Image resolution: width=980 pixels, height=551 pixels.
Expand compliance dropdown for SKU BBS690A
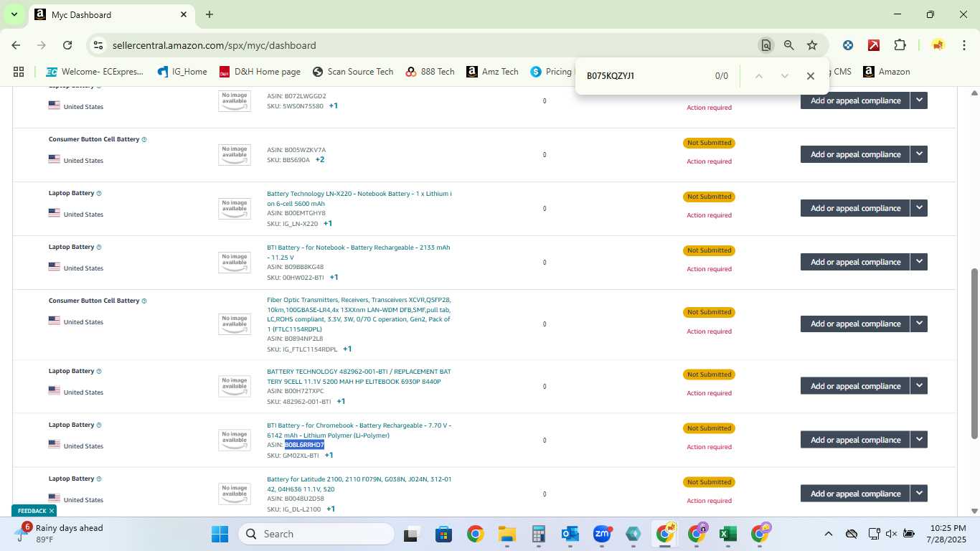919,154
